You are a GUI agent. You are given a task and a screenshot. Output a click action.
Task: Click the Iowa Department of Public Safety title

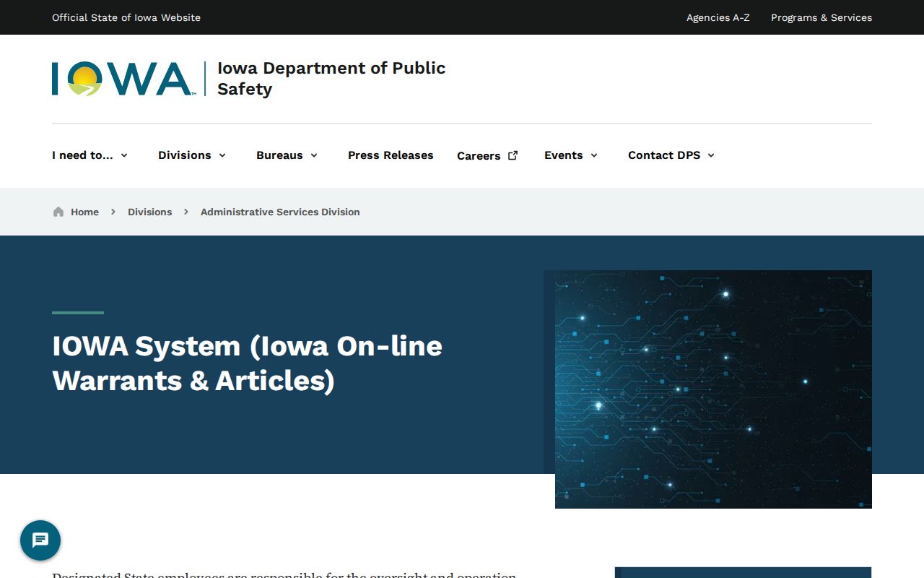(331, 78)
